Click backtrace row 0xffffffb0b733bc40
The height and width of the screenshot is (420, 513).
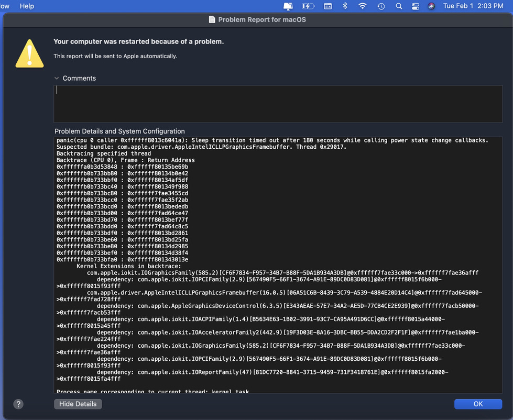tap(122, 186)
